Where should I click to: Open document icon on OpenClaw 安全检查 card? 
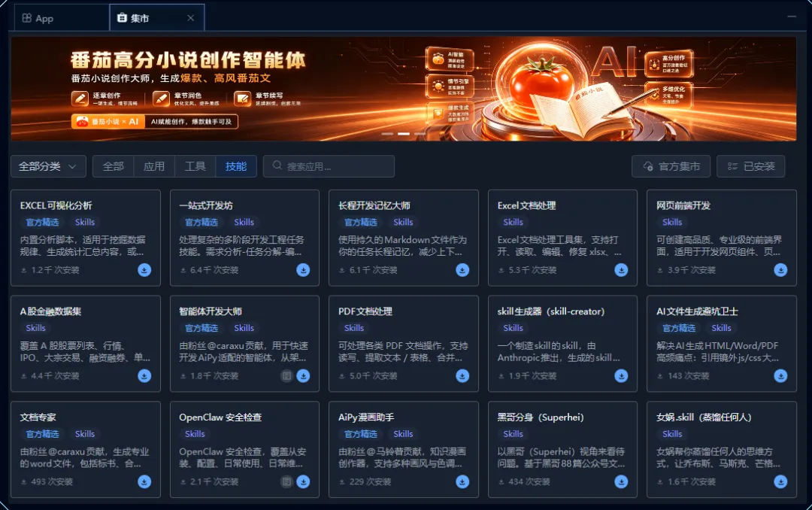coord(286,481)
